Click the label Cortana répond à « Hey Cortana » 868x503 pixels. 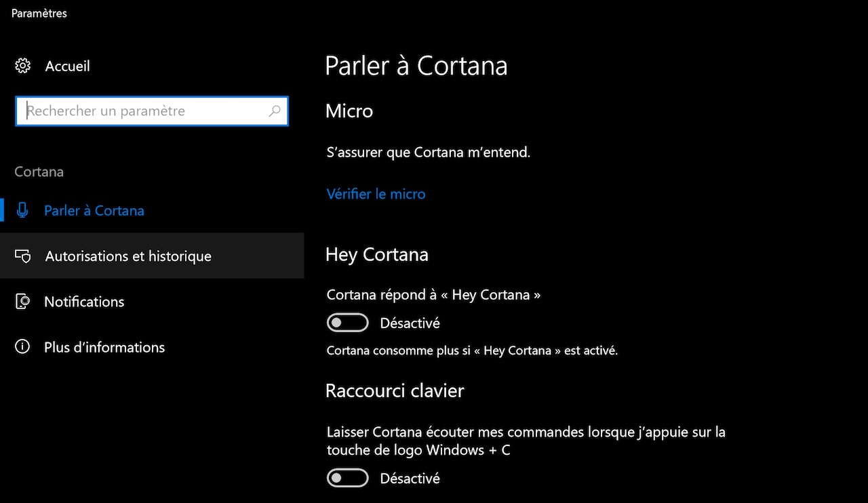434,295
